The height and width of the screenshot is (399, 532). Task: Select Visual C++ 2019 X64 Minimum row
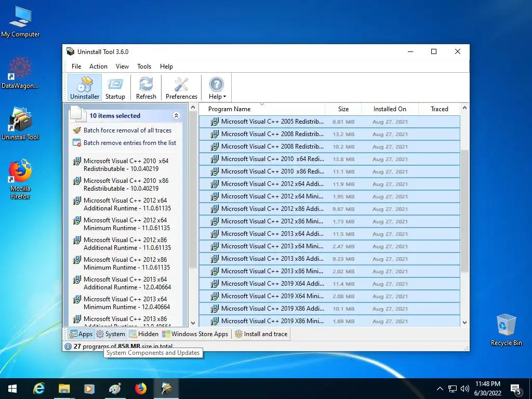[329, 296]
